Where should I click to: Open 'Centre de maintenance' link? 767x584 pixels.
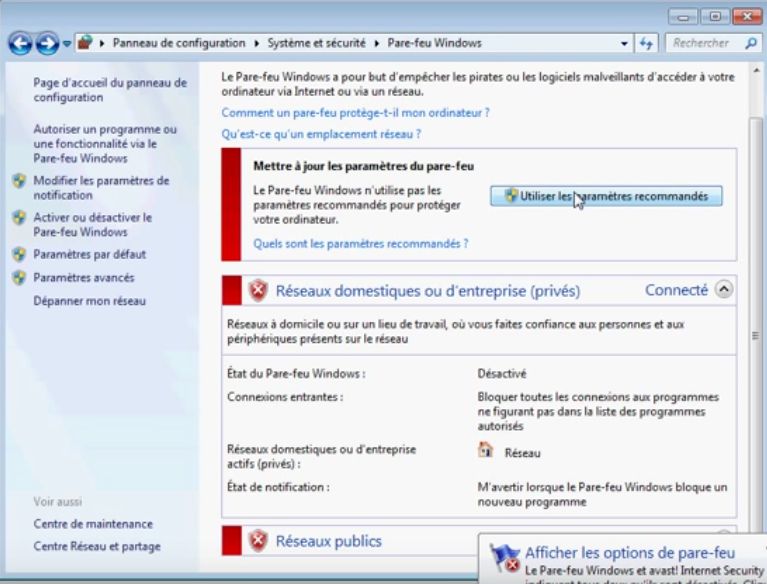coord(93,524)
